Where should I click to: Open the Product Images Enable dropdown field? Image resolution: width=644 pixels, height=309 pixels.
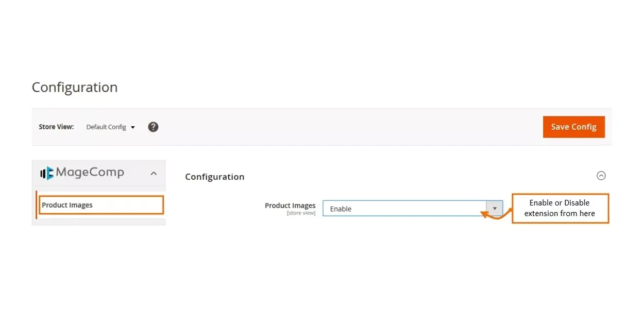click(x=404, y=209)
